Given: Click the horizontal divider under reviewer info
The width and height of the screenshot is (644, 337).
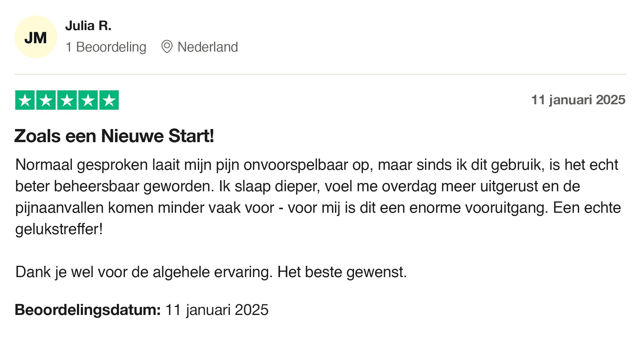Looking at the screenshot, I should pos(320,74).
